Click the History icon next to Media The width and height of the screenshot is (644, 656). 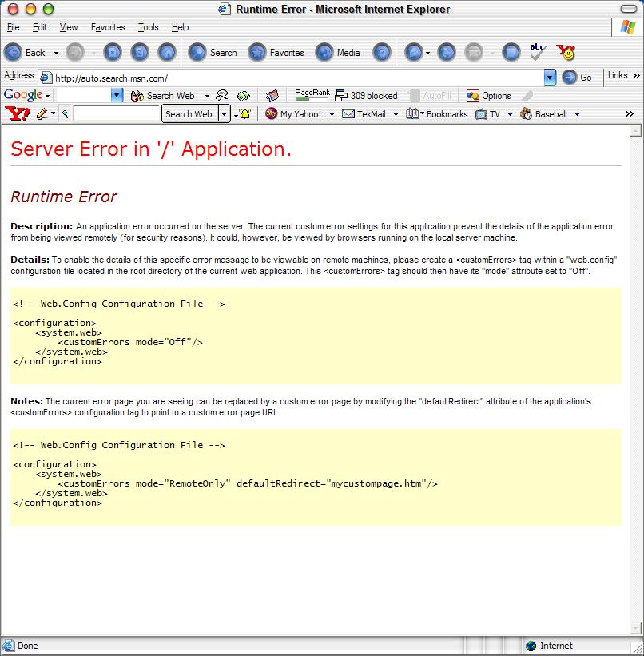pyautogui.click(x=382, y=53)
